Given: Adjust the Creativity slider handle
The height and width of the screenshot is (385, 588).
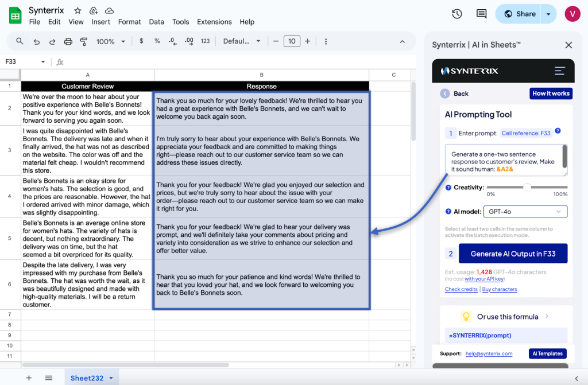Looking at the screenshot, I should (527, 187).
